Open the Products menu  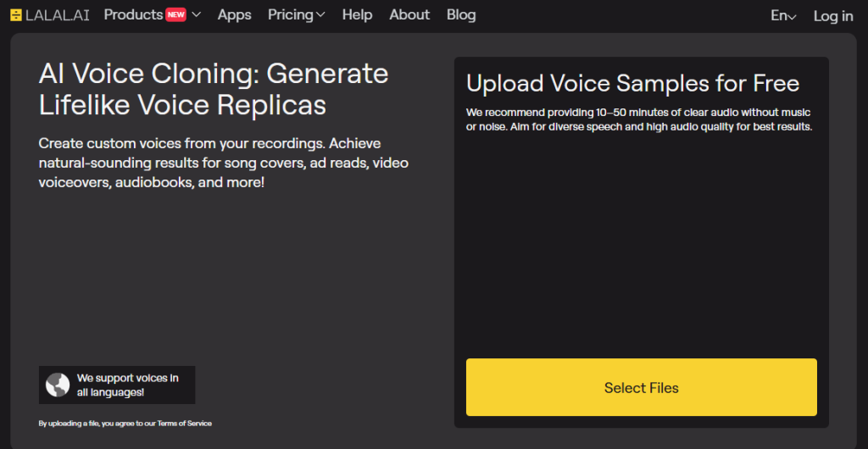pyautogui.click(x=133, y=15)
